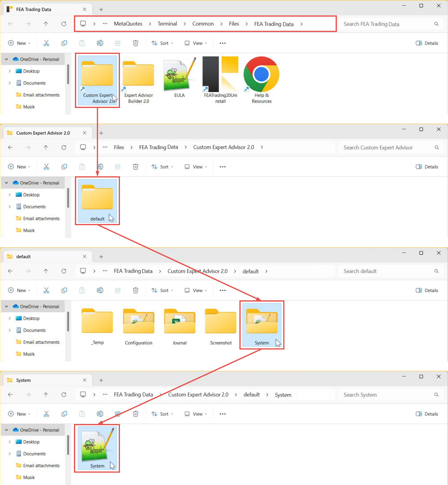Open New dropdown in System window
The height and width of the screenshot is (485, 448).
click(19, 414)
